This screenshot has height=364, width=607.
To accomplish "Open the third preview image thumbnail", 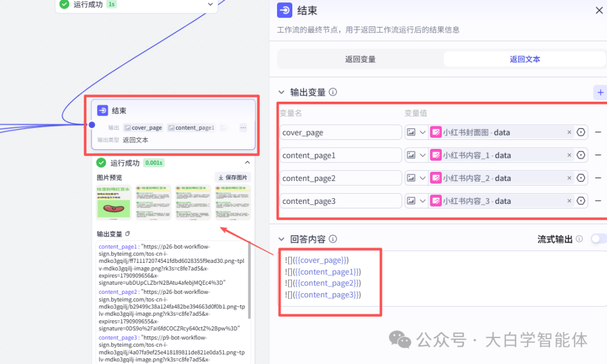I will point(193,202).
